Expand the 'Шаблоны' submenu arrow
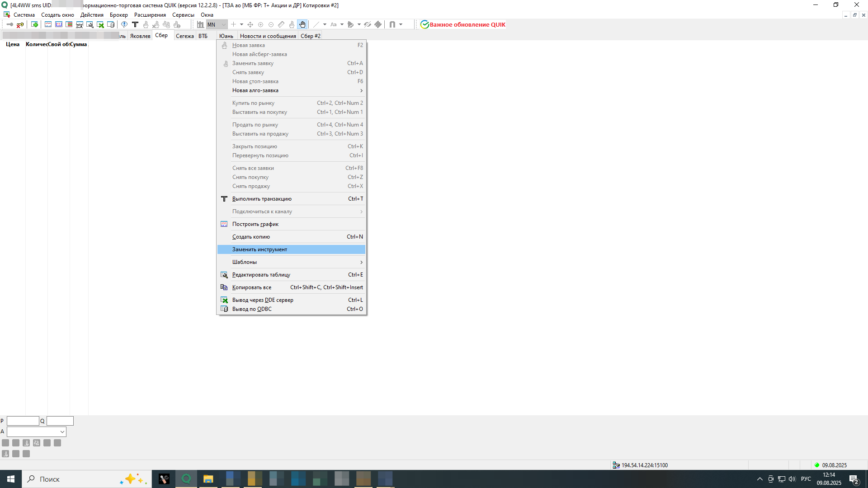This screenshot has height=488, width=868. 361,262
